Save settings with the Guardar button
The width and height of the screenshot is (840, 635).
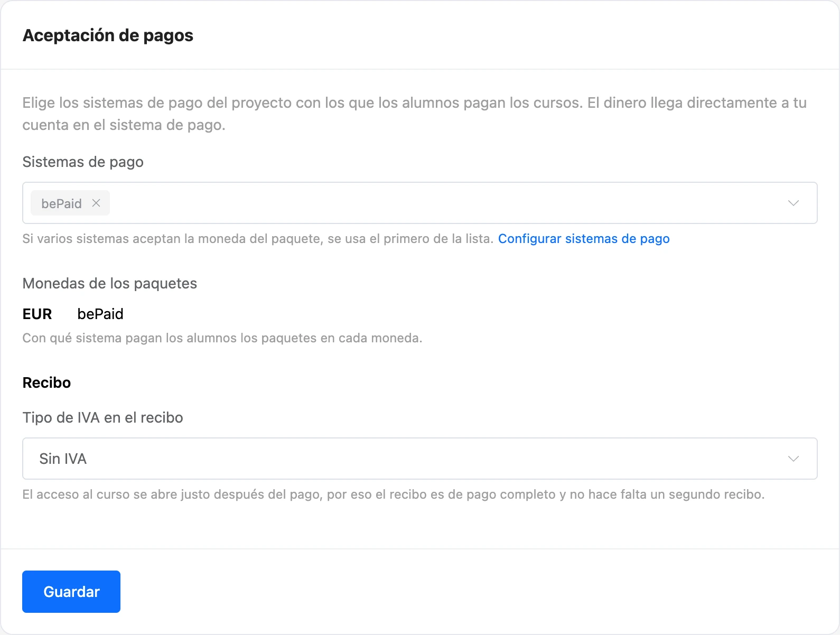pos(71,592)
